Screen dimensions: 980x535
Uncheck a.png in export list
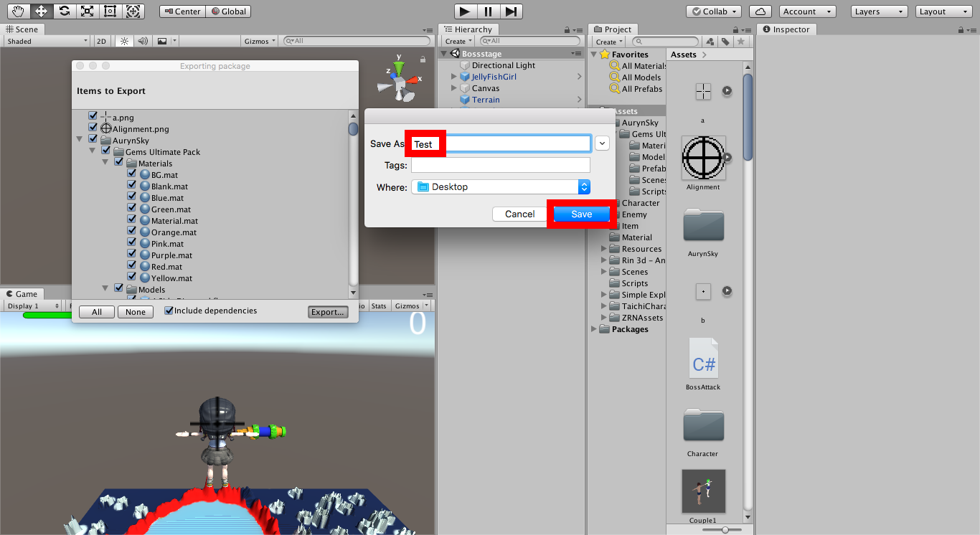pyautogui.click(x=93, y=116)
